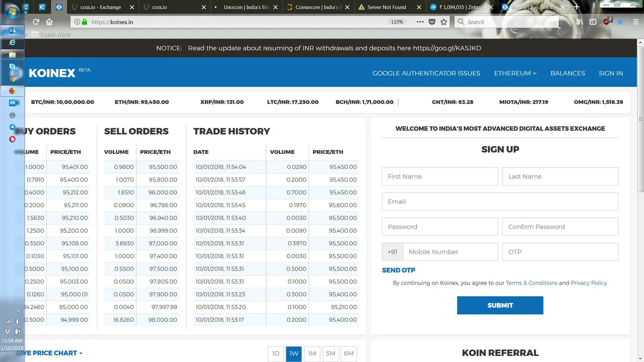The image size is (644, 362).
Task: Select the 1D chart range
Action: pyautogui.click(x=276, y=353)
